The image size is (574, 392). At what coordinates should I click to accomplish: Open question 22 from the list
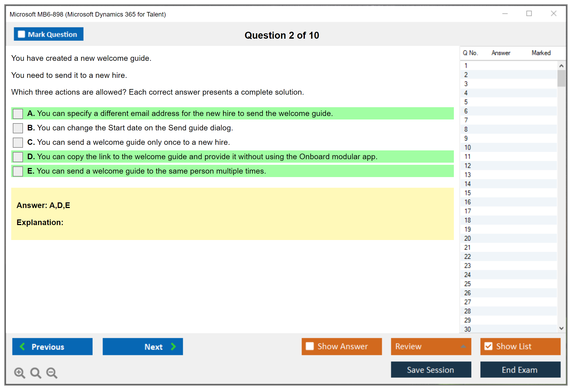467,257
